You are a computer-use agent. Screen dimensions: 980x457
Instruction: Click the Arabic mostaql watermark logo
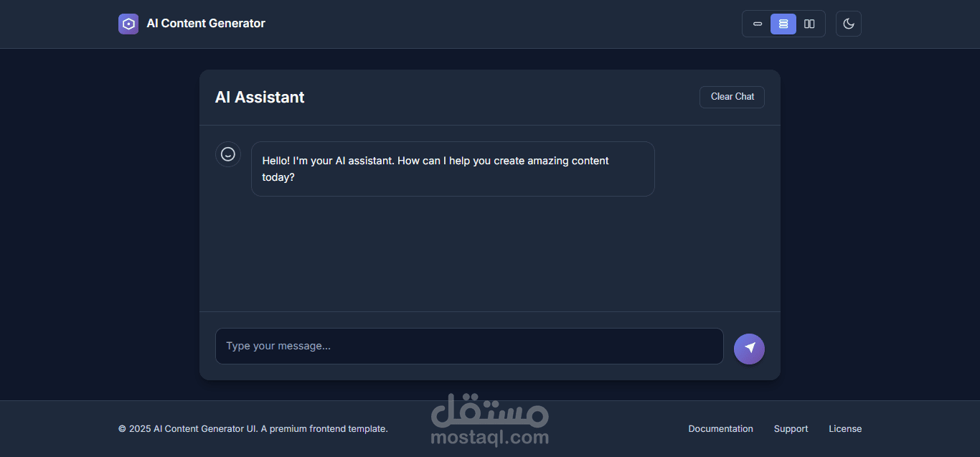pos(490,410)
